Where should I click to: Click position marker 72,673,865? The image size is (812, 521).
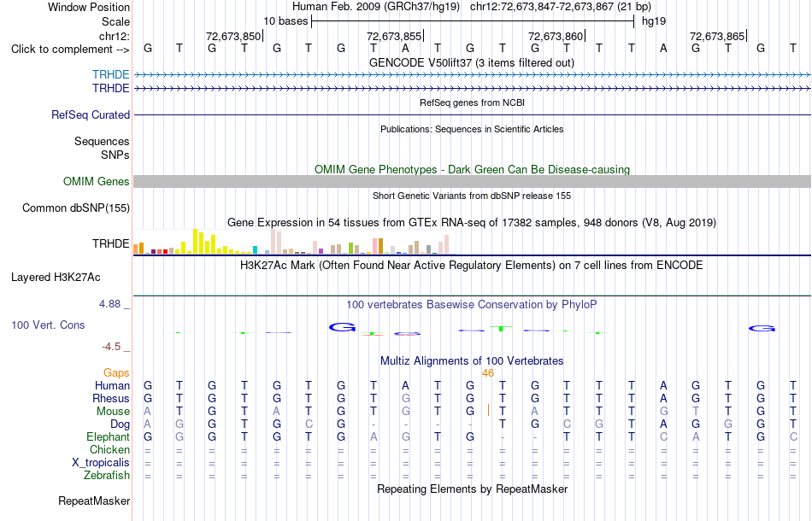click(x=717, y=36)
